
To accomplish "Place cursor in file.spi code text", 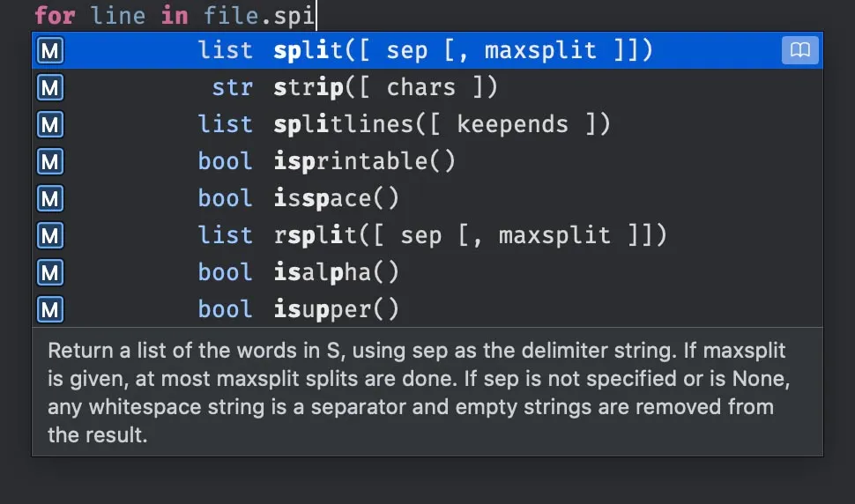I will 259,16.
